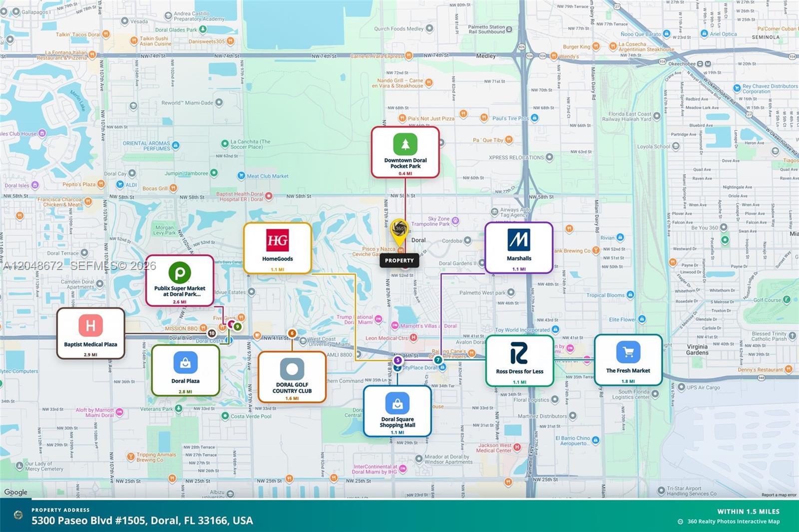
Task: Click the orange route marker number 6
Action: pos(292,333)
